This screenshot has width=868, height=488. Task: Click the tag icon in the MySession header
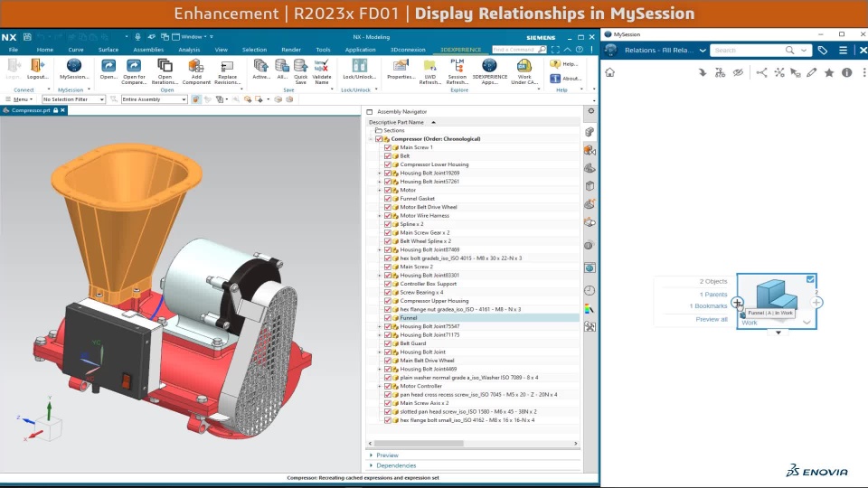823,51
